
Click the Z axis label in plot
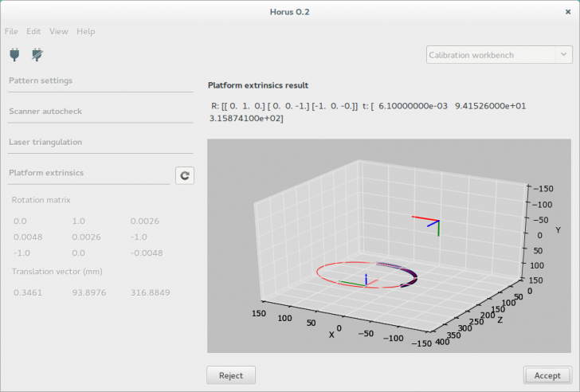(500, 319)
